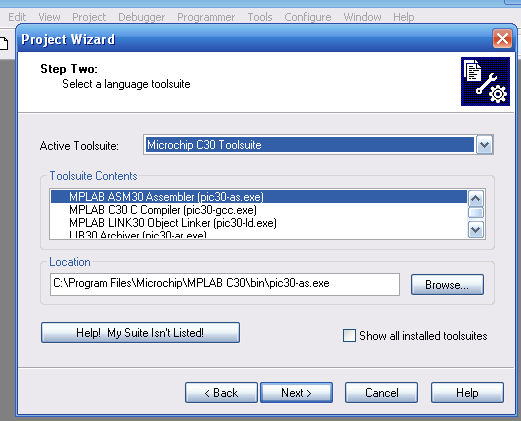The width and height of the screenshot is (521, 421).
Task: Cancel the Project Wizard
Action: 381,393
